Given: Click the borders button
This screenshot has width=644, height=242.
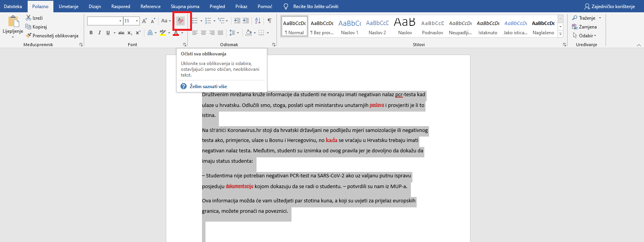Looking at the screenshot, I should coord(262,33).
